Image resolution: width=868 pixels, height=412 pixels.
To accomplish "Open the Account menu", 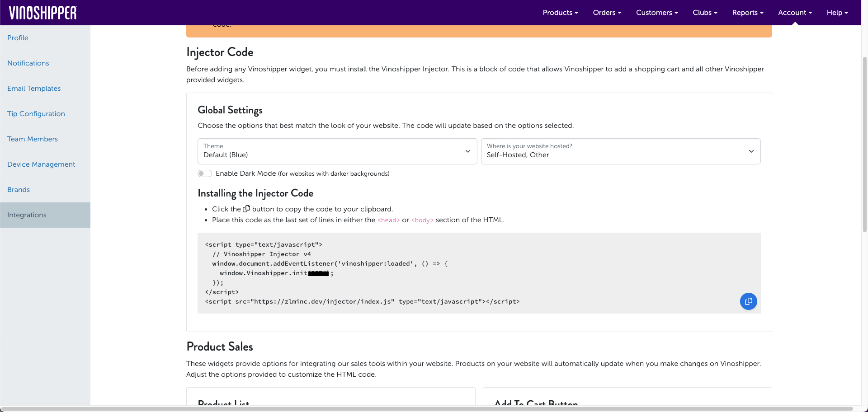I will tap(795, 13).
